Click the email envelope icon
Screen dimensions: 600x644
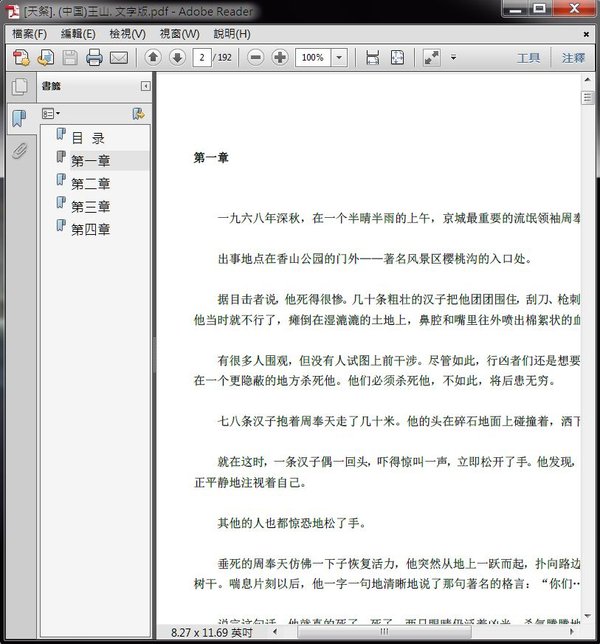pos(119,58)
